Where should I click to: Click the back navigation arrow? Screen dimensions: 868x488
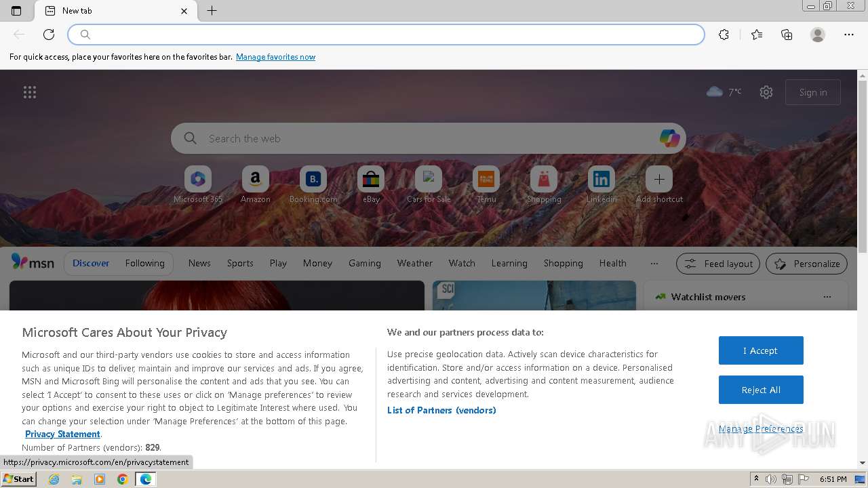19,35
